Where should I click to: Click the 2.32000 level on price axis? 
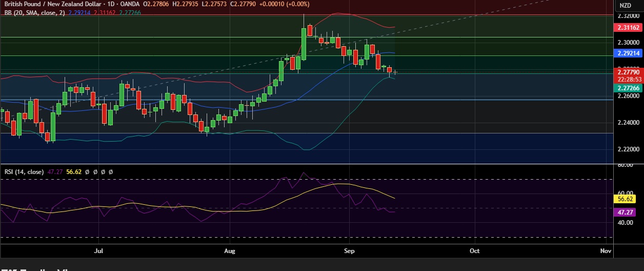pos(628,16)
